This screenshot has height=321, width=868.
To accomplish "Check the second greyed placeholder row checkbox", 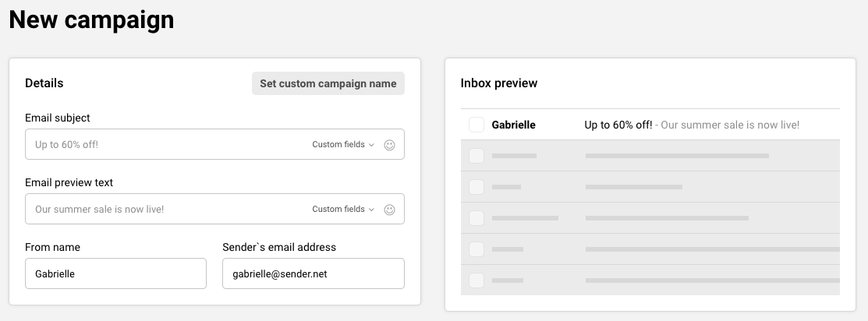I will 477,187.
